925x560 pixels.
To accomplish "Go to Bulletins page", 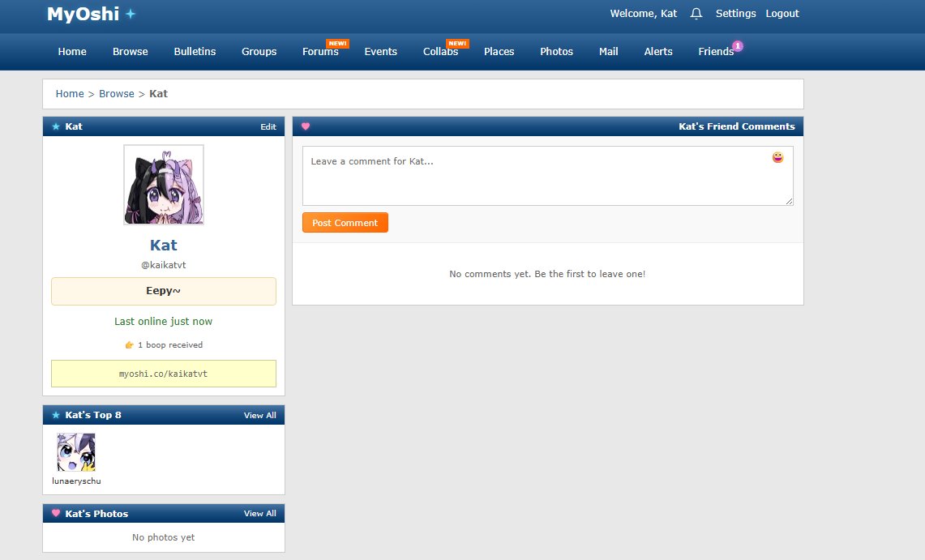I will click(195, 51).
